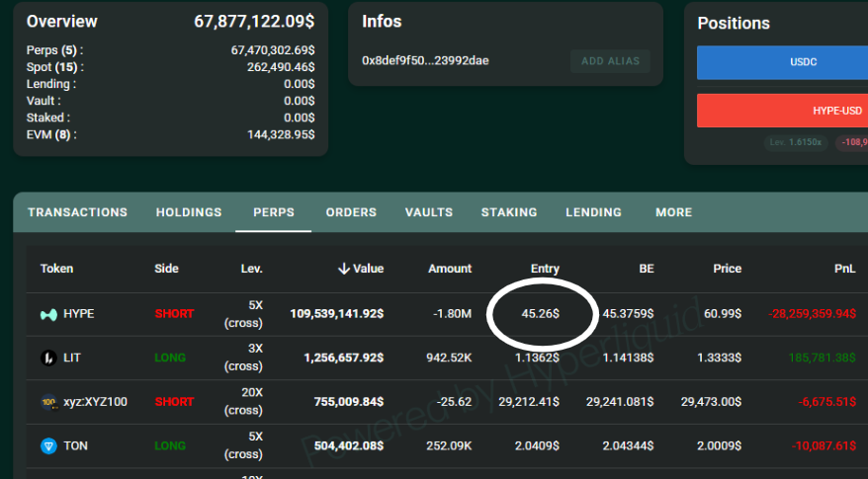Screen dimensions: 868x479
Task: Sort table by Entry column header
Action: [545, 269]
